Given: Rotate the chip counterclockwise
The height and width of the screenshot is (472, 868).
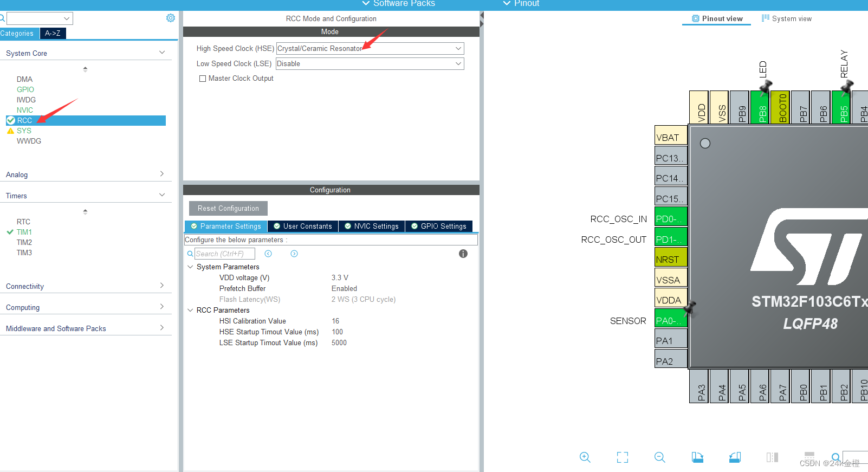Looking at the screenshot, I should 735,457.
